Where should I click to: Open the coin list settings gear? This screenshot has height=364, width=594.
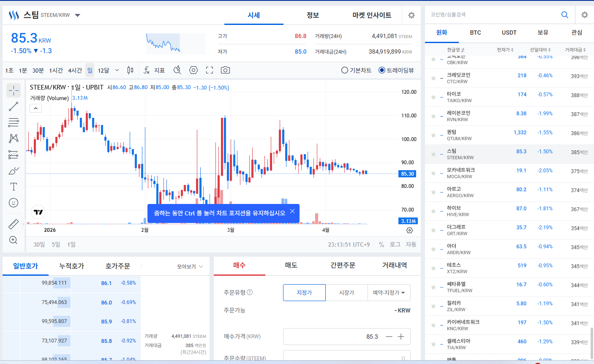click(x=585, y=15)
